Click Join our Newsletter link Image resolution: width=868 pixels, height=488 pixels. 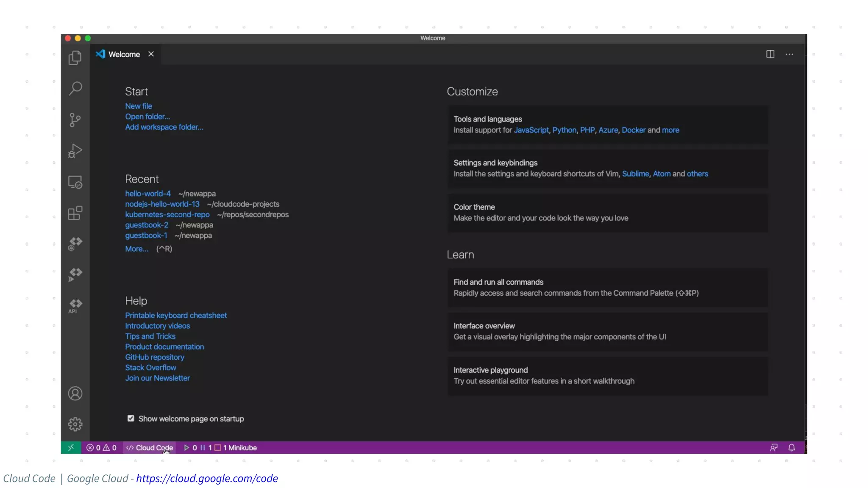157,378
